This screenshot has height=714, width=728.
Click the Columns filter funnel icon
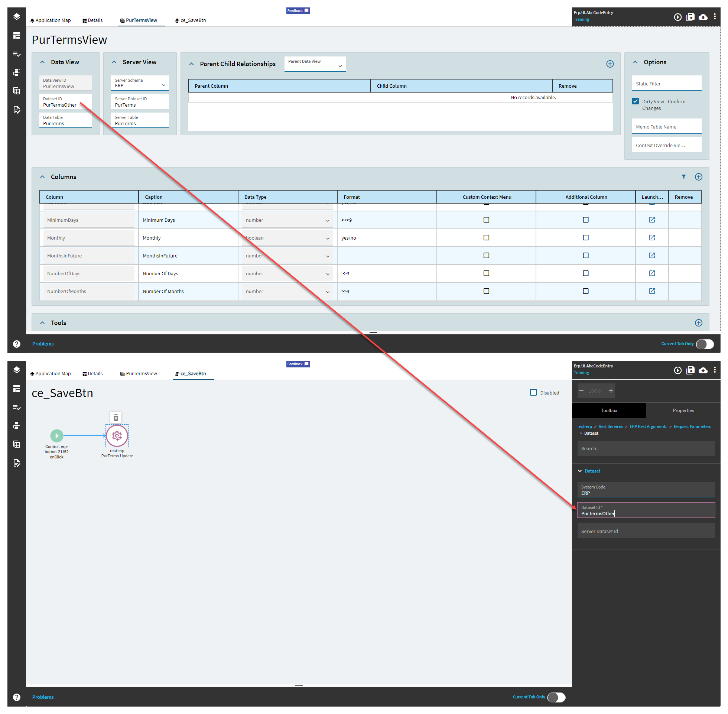pyautogui.click(x=683, y=177)
